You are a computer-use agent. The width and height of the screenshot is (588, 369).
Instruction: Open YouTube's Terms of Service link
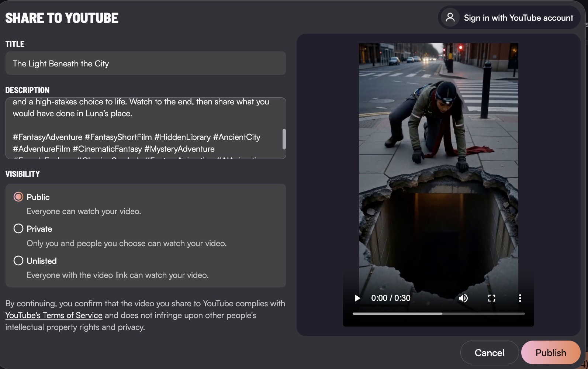tap(54, 315)
